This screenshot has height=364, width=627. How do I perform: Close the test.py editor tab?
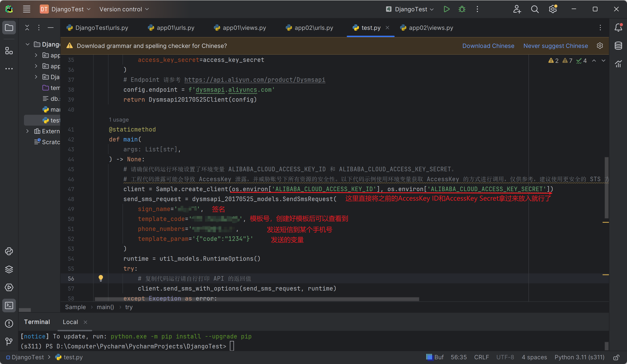coord(387,28)
